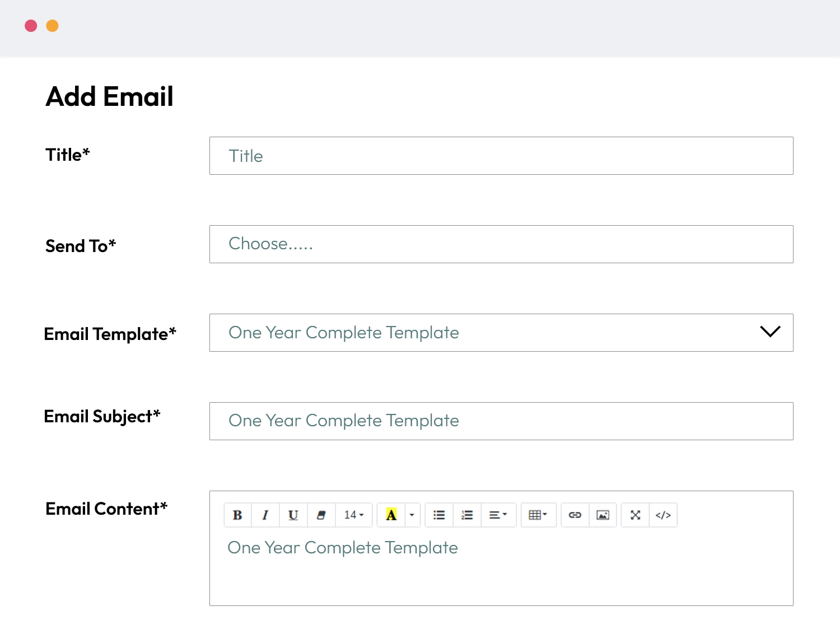Switch to HTML code view
The height and width of the screenshot is (634, 840).
[x=664, y=515]
